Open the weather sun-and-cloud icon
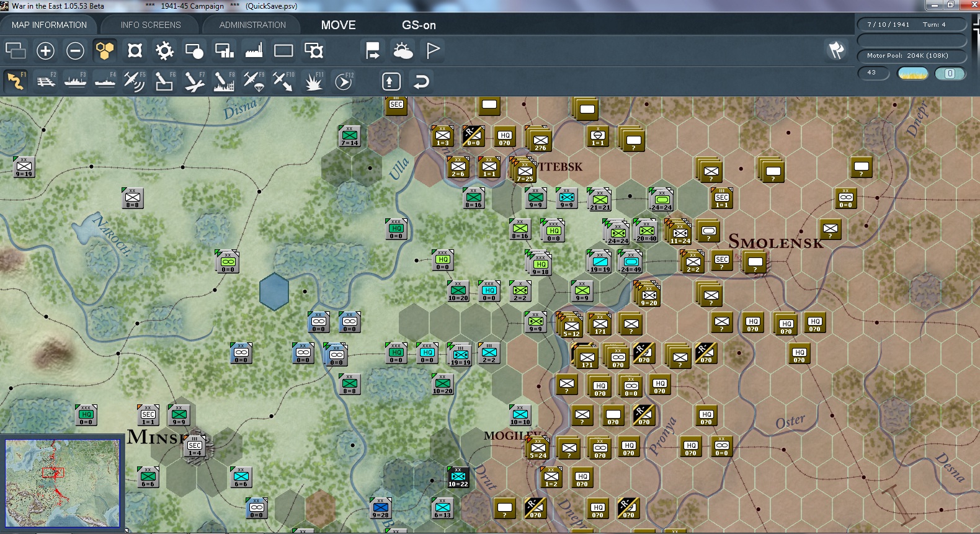This screenshot has width=980, height=534. (x=403, y=50)
